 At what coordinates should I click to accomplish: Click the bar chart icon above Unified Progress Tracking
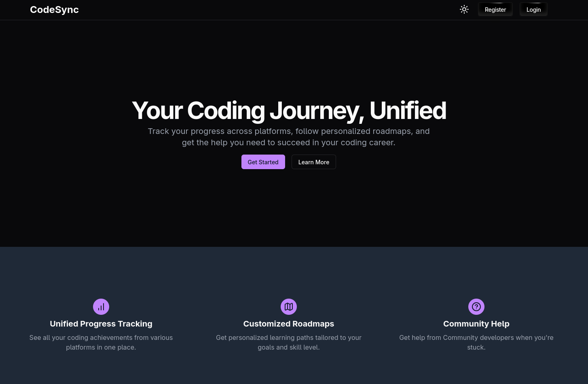pos(101,307)
